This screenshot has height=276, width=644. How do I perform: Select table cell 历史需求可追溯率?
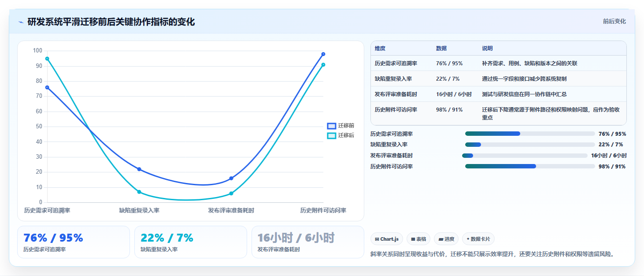(396, 63)
